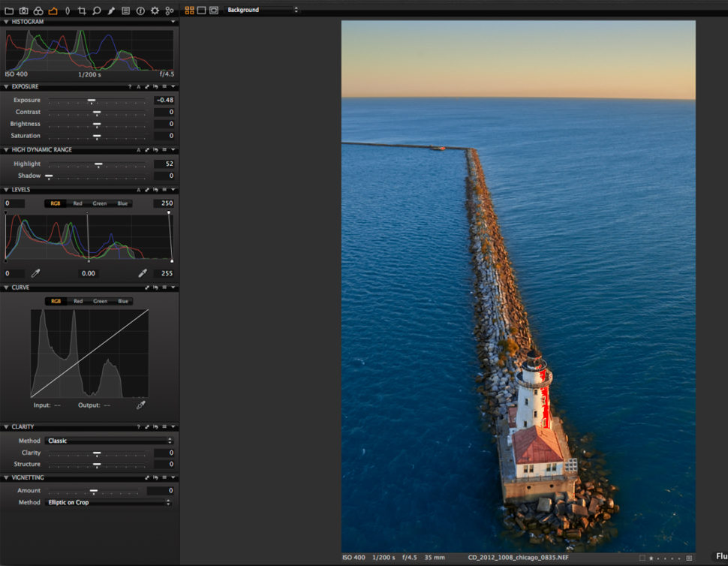Open the Lens tool tab
Screen dimensions: 728x566
click(68, 11)
